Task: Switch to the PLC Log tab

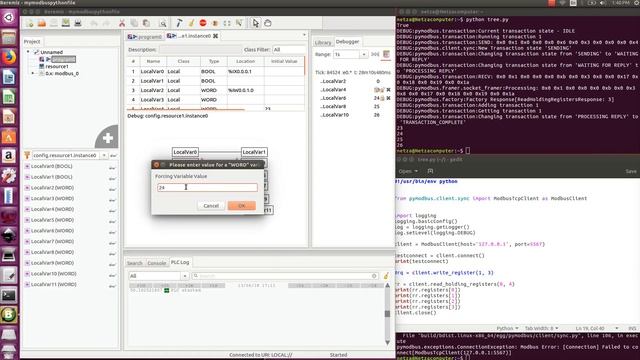Action: 180,262
